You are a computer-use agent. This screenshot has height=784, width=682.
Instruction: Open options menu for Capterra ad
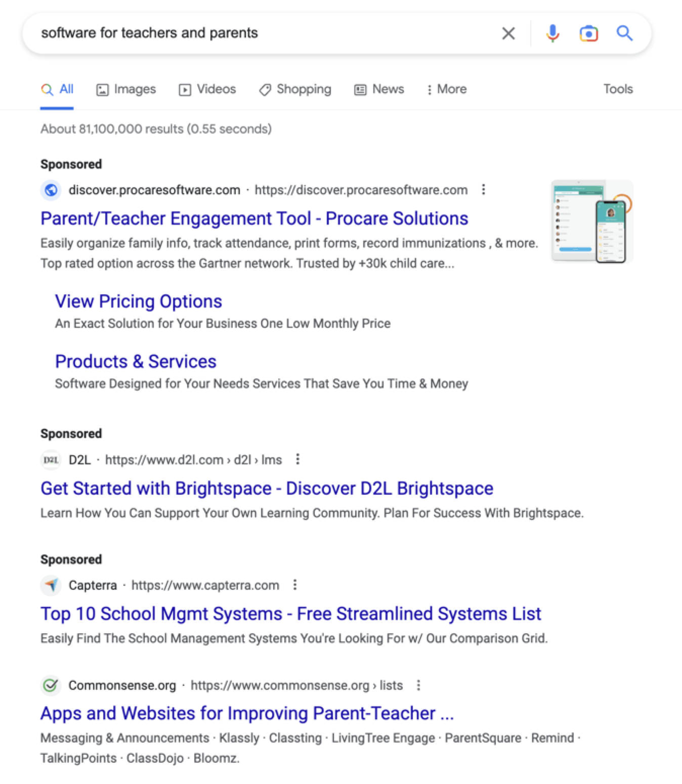[295, 585]
